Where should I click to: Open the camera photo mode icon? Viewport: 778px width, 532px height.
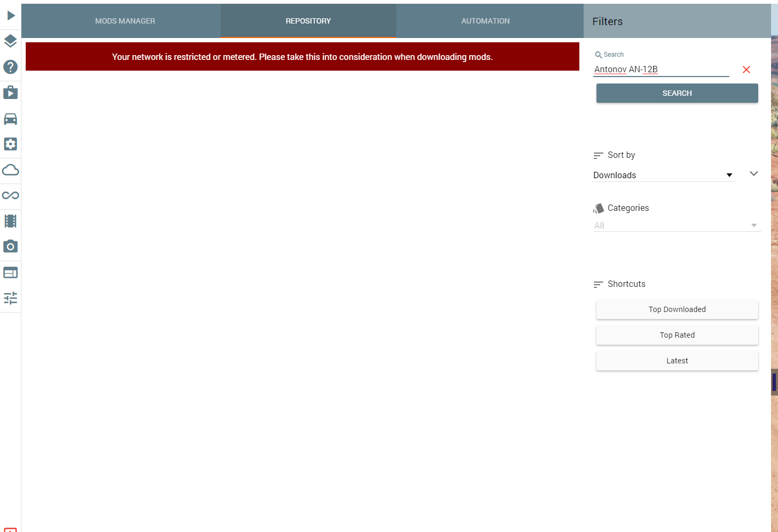click(x=11, y=247)
